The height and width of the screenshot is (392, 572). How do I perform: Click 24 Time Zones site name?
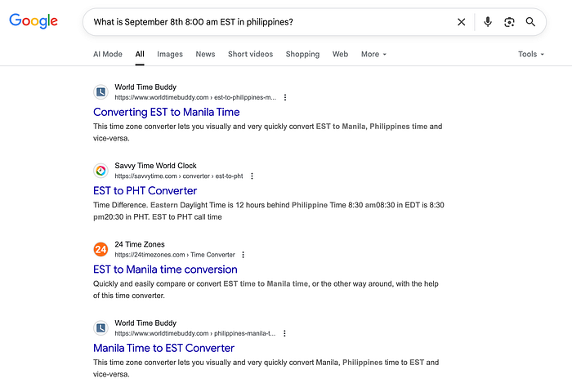(x=140, y=244)
